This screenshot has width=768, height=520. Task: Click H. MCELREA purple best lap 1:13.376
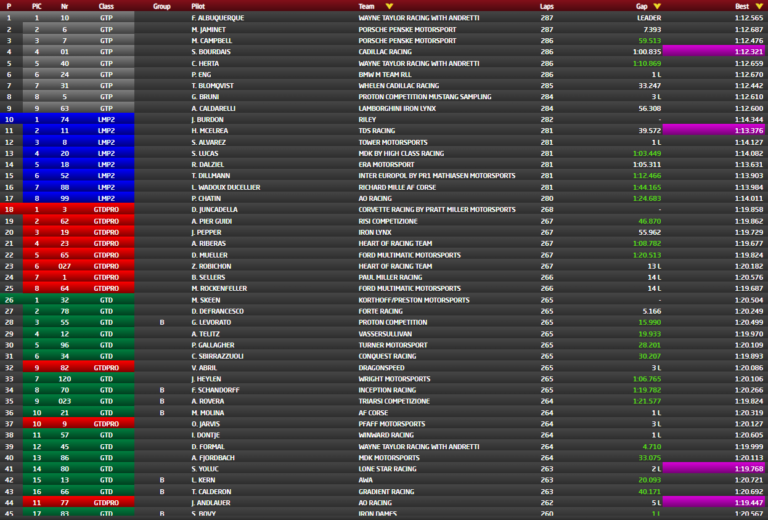point(715,130)
